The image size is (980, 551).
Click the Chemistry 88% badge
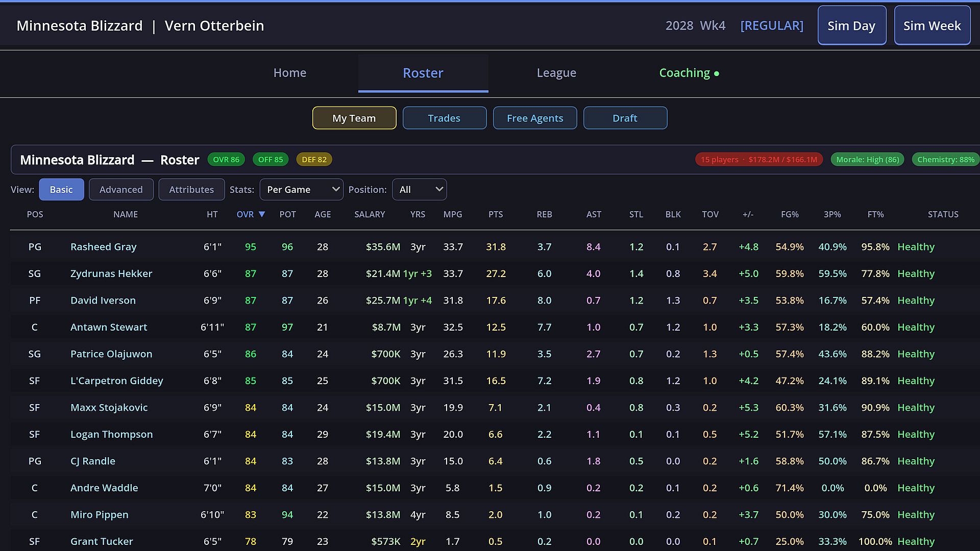pos(945,160)
